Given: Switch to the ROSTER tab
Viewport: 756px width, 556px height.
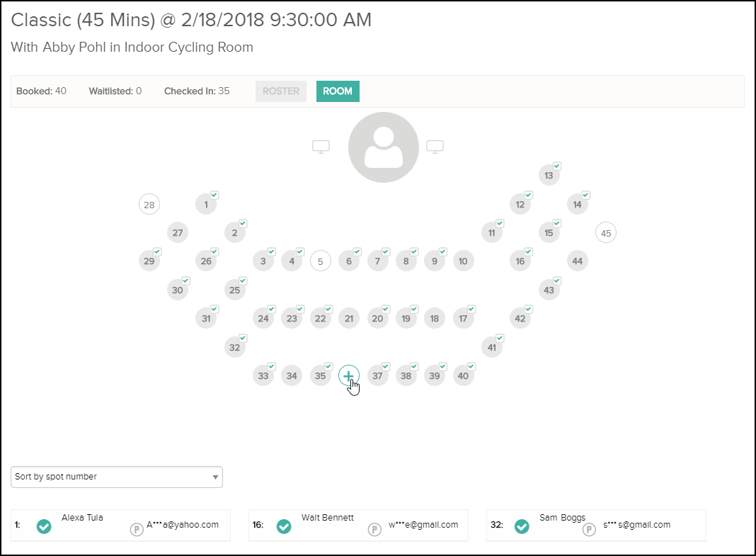Looking at the screenshot, I should coord(280,91).
